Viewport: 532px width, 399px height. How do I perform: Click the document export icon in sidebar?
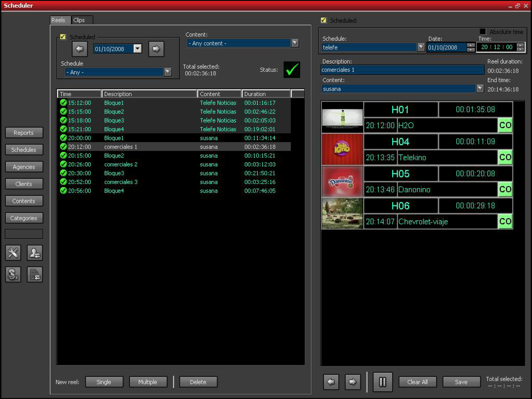35,275
